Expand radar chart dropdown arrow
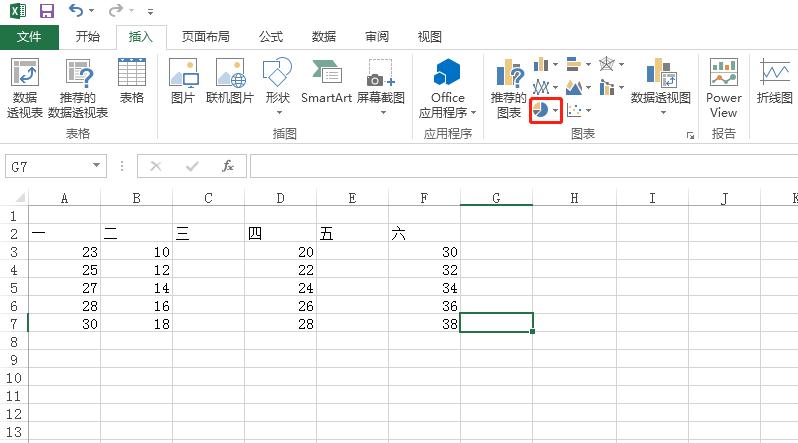The image size is (798, 443). click(621, 65)
